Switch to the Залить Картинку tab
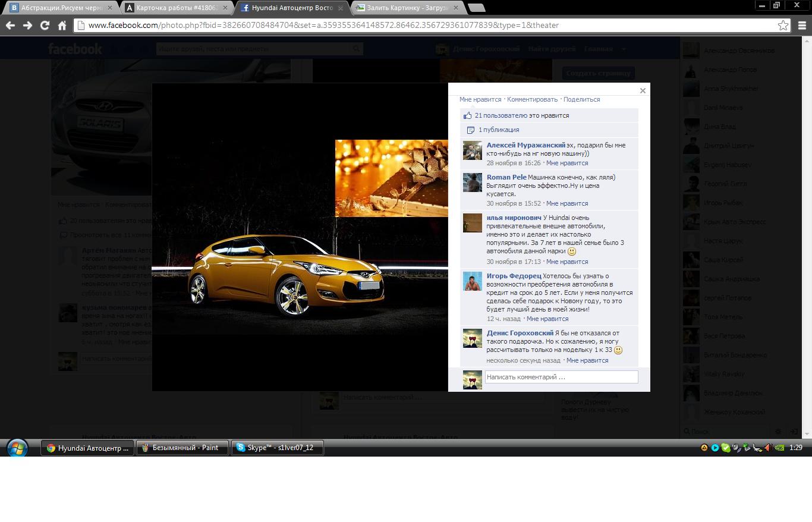This screenshot has width=812, height=522. coord(407,8)
